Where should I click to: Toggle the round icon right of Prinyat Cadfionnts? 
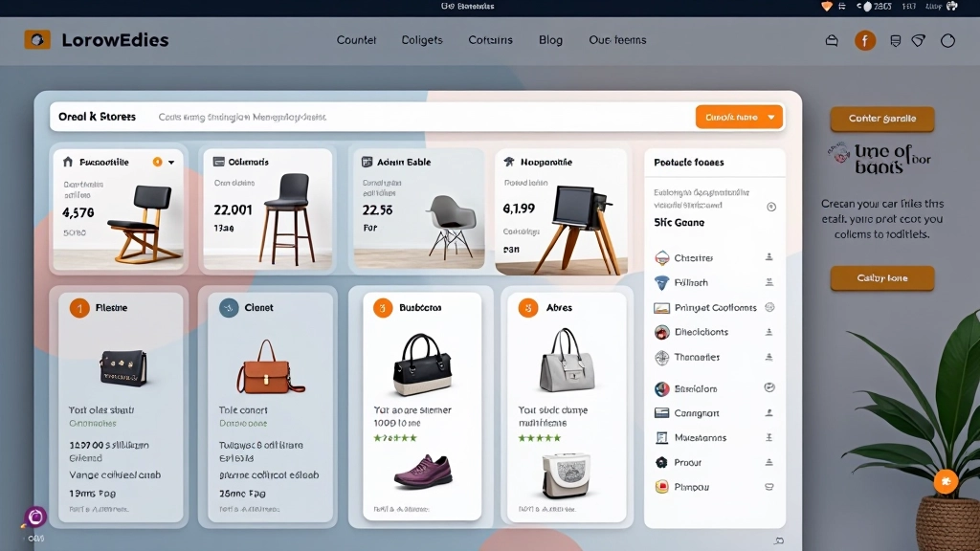coord(770,307)
